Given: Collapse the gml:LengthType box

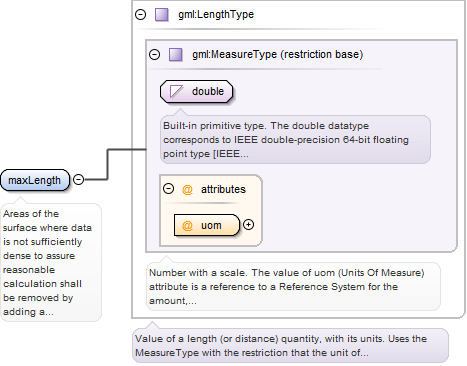Looking at the screenshot, I should pos(140,14).
